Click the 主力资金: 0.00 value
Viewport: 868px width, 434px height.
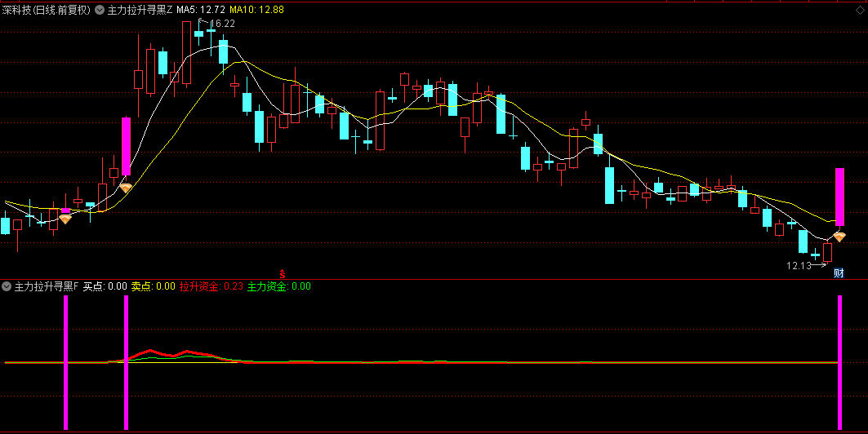tap(279, 286)
